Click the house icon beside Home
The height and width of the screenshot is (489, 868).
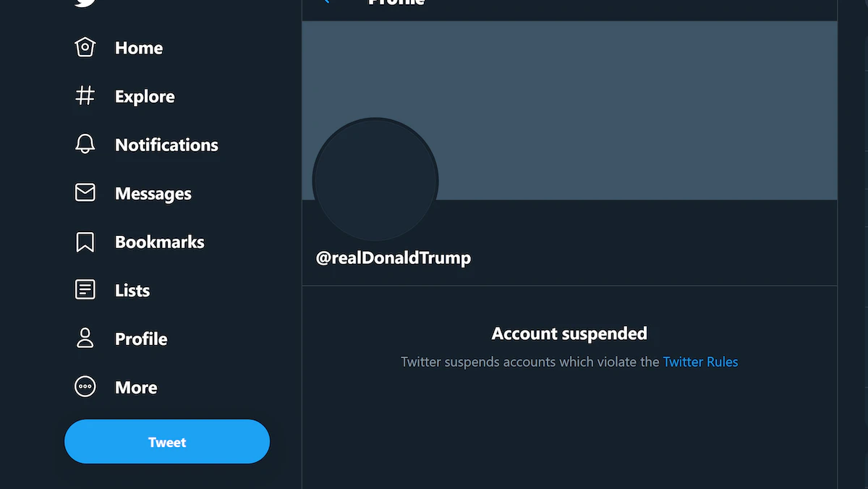[85, 48]
